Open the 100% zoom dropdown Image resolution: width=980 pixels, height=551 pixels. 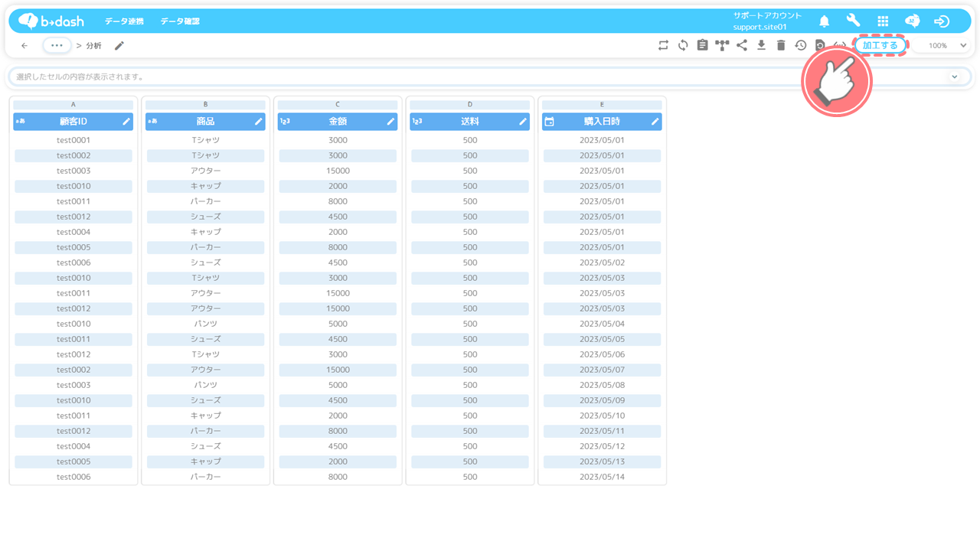click(946, 46)
